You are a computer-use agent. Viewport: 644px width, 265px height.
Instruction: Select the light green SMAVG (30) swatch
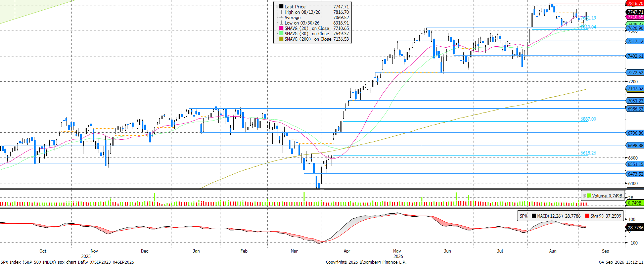[x=281, y=34]
